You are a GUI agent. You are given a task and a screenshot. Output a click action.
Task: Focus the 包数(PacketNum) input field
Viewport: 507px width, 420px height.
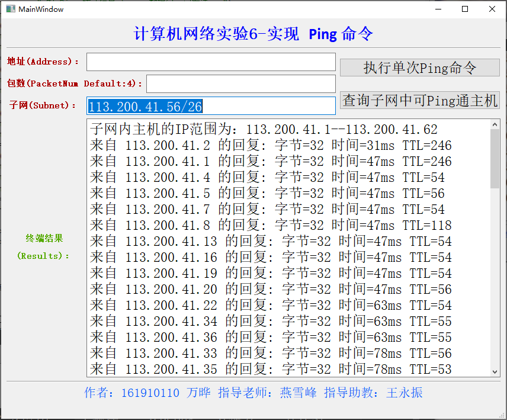click(x=241, y=84)
